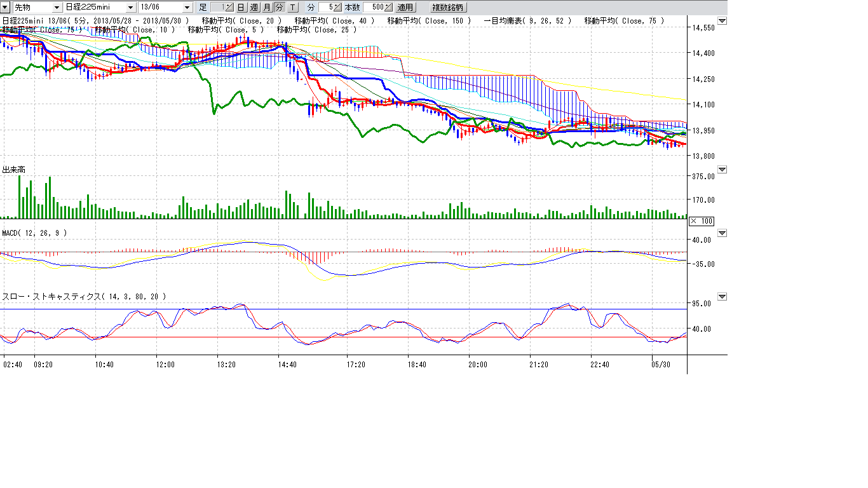Open the 出来高 volume panel options arrow
The image size is (868, 488).
click(722, 170)
